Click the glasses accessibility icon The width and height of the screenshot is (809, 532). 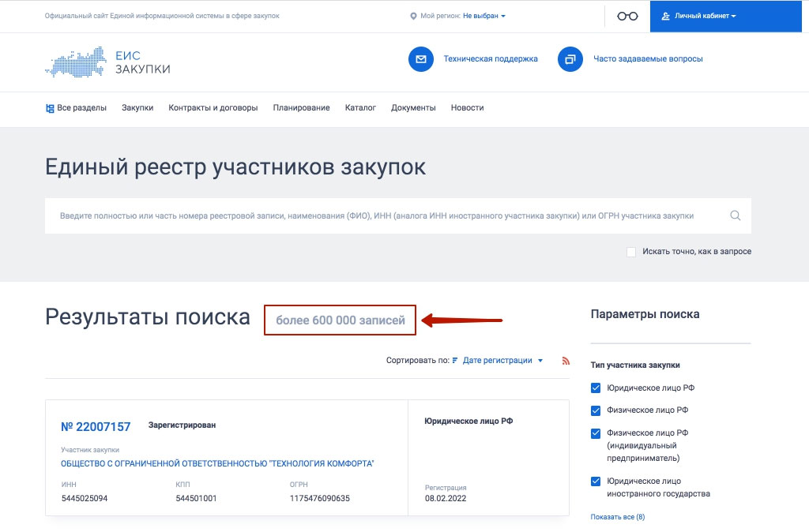pos(627,16)
